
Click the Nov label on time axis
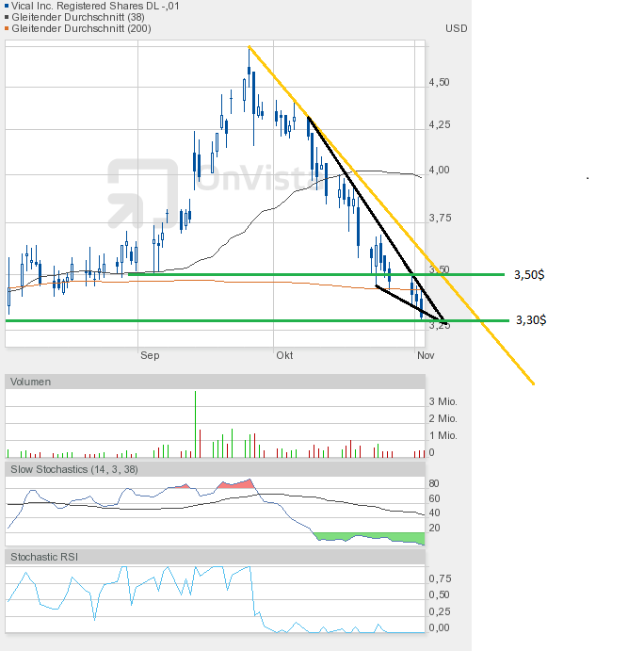tap(424, 355)
